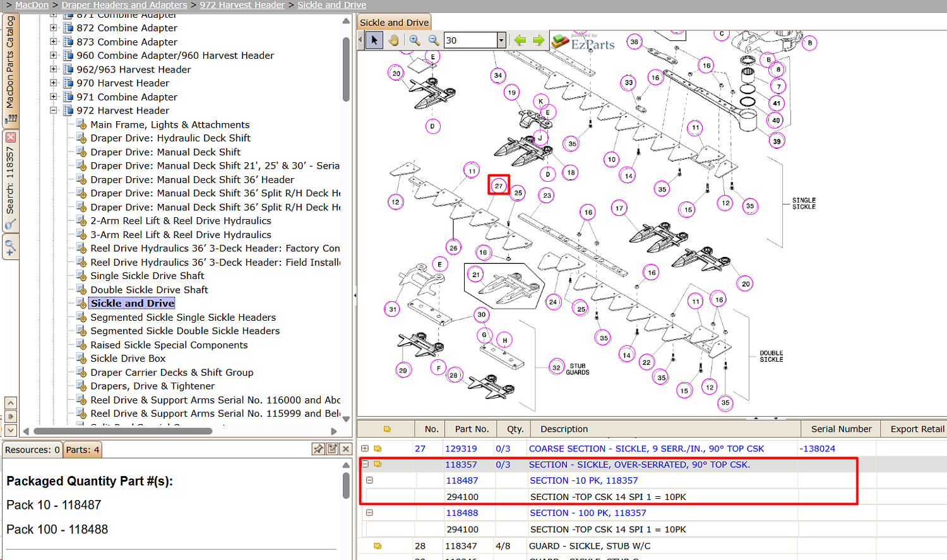Viewport: 947px width, 560px height.
Task: Open the Parts: 4 tab
Action: tap(83, 450)
